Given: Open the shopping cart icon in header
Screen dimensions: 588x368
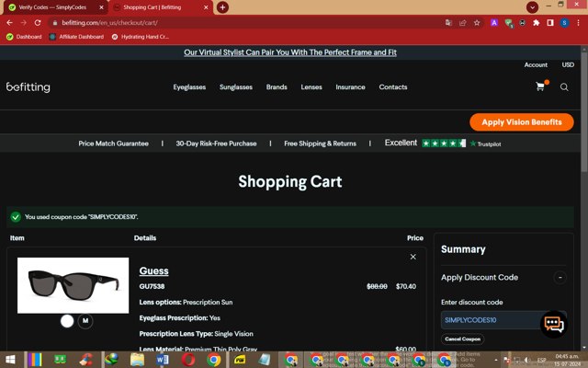Looking at the screenshot, I should point(540,86).
